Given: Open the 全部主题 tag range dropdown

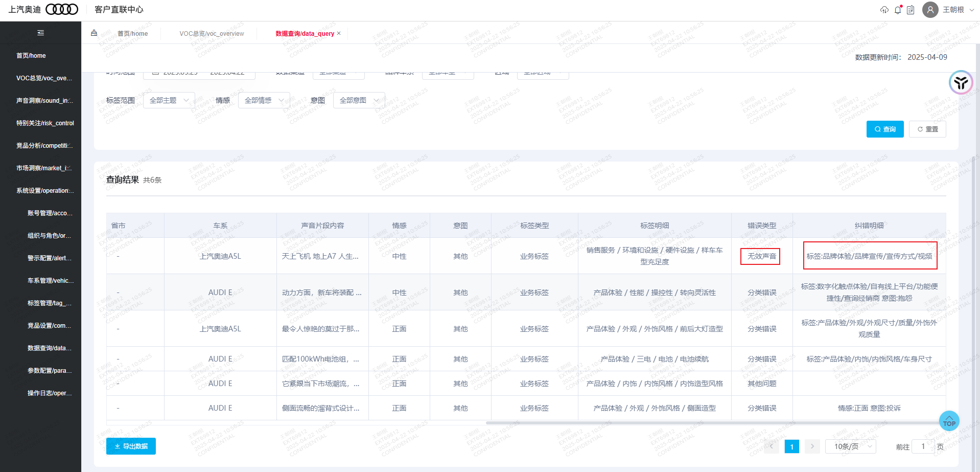Looking at the screenshot, I should 169,100.
